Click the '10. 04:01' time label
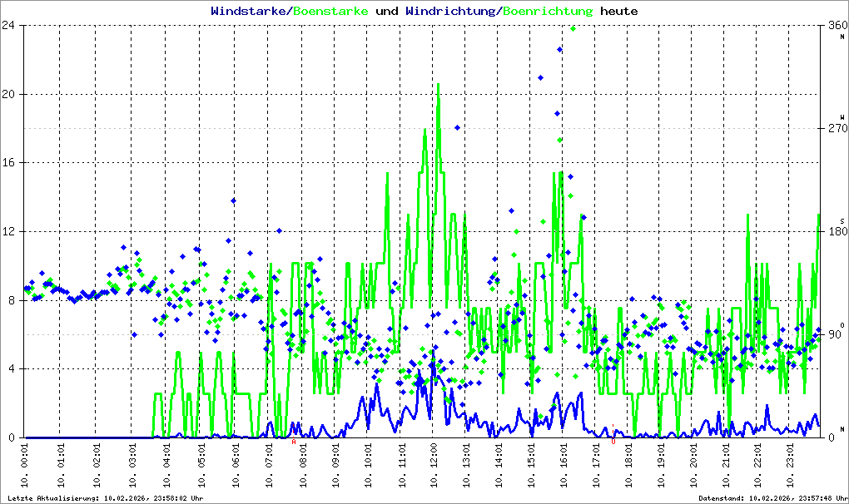Screen dimensions: 849x504 [x=166, y=466]
